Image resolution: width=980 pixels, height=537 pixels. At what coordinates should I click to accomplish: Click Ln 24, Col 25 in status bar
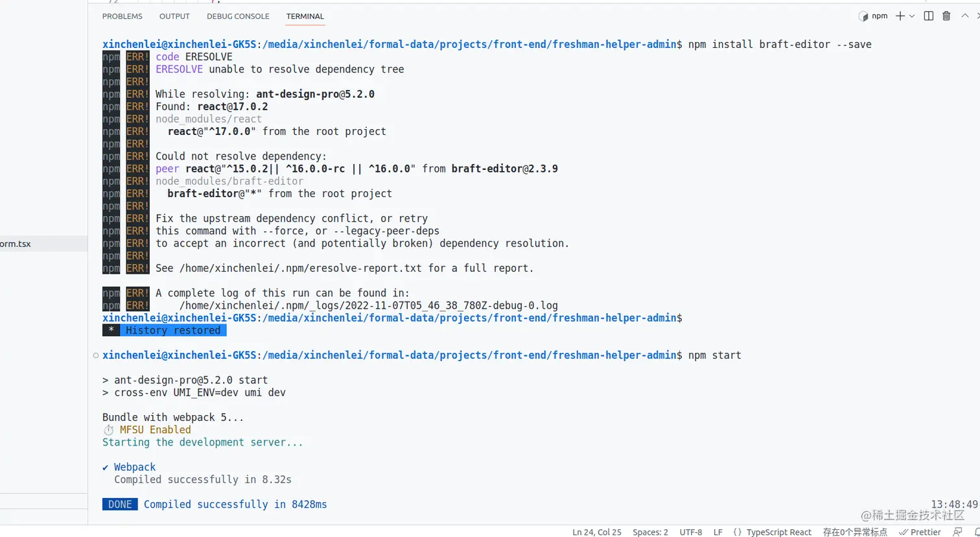pyautogui.click(x=596, y=532)
